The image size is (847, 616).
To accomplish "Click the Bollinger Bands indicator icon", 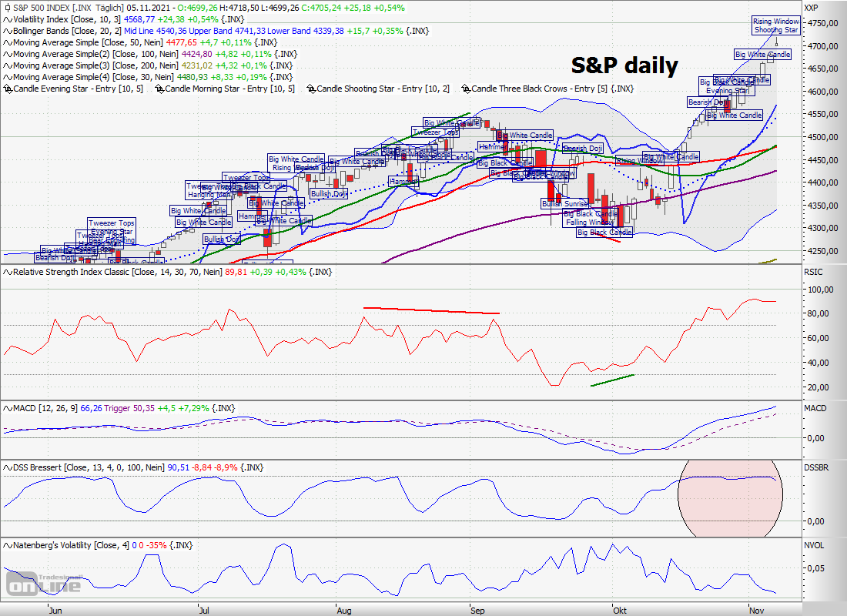I will [6, 31].
